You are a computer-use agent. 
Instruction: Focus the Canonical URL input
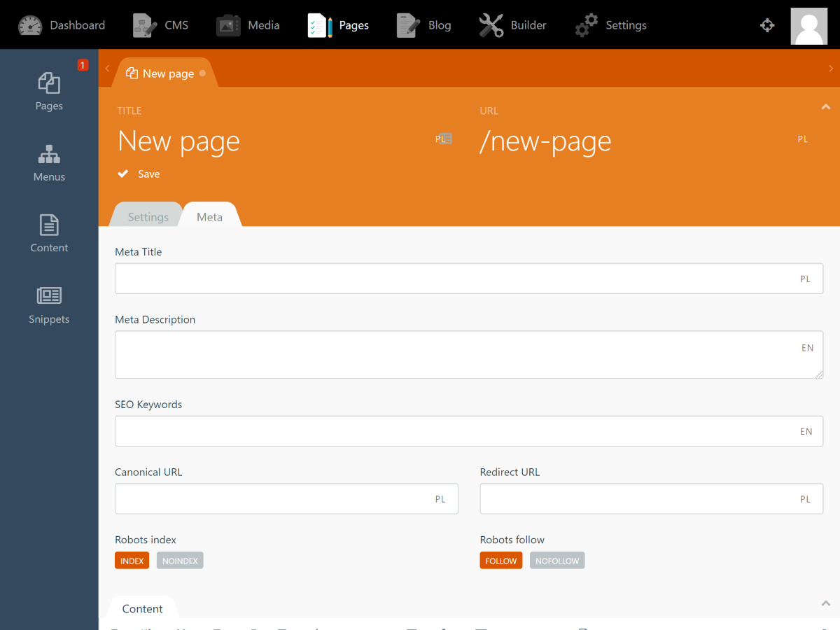tap(286, 498)
